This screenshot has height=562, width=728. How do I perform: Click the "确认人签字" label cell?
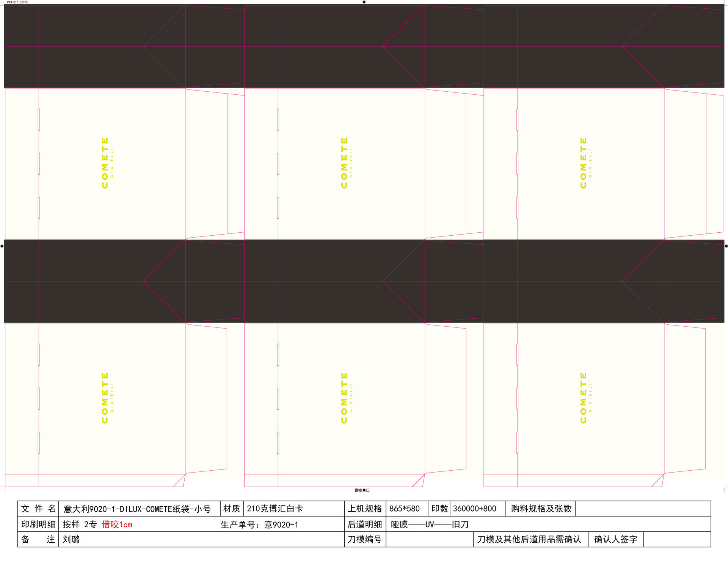click(x=616, y=539)
